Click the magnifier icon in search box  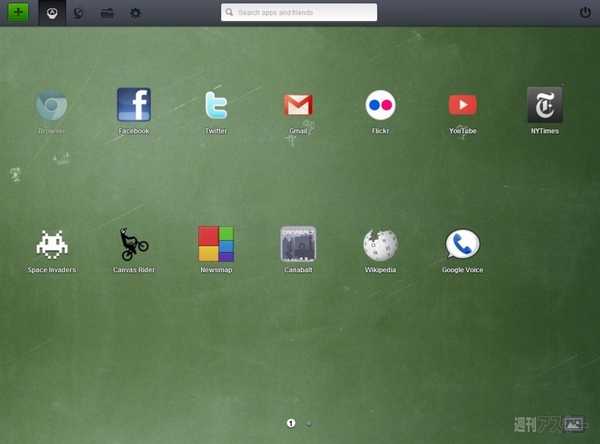click(229, 12)
